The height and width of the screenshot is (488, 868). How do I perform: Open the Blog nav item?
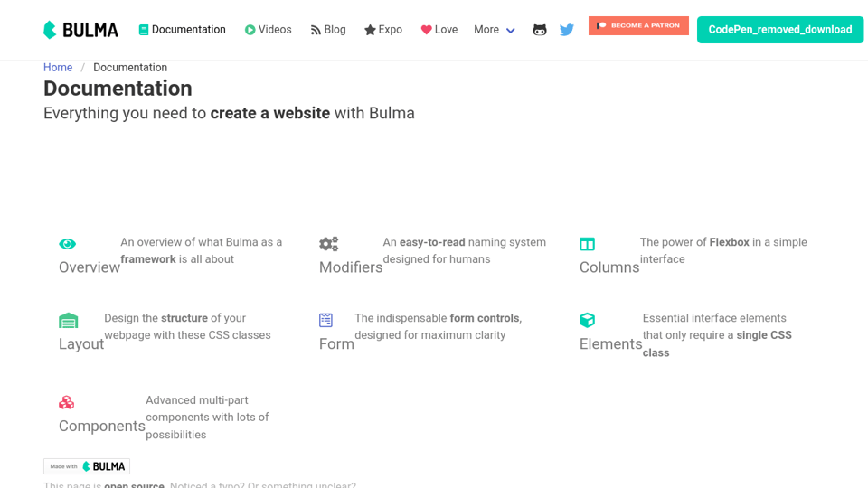click(328, 30)
